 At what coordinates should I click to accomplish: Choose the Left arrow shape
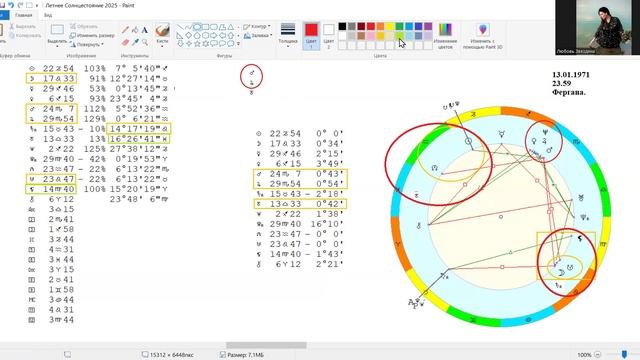point(222,36)
